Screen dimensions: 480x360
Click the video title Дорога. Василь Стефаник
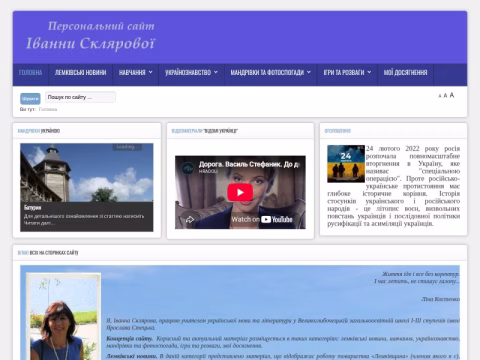pos(249,164)
